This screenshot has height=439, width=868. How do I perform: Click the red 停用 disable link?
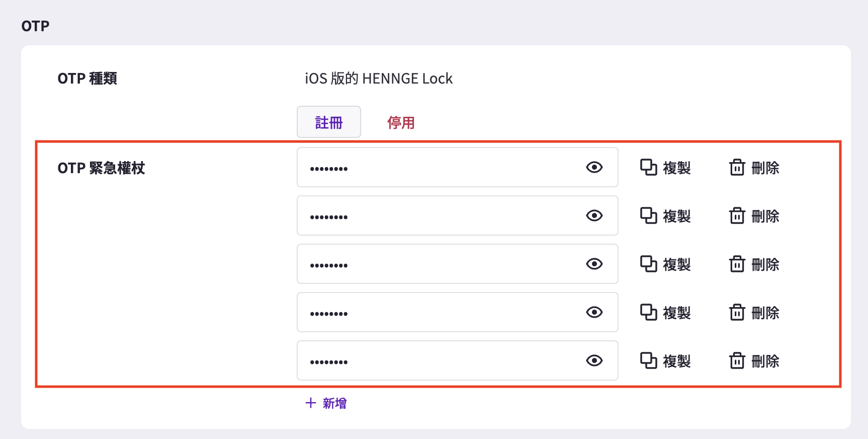pos(401,122)
